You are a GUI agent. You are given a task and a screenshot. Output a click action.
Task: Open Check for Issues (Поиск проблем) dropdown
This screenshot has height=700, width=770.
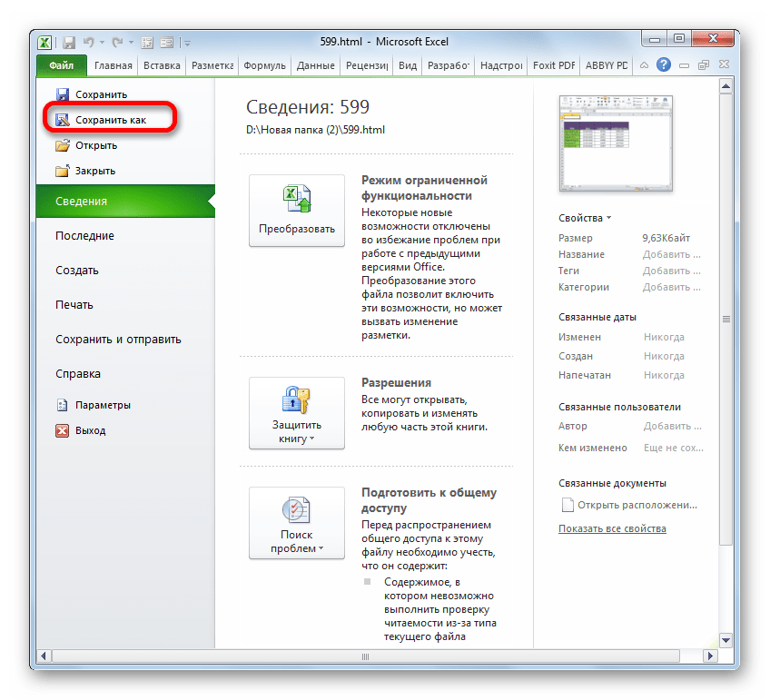pyautogui.click(x=297, y=523)
